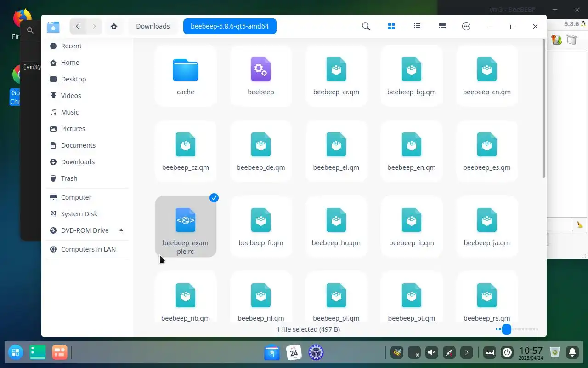Viewport: 588px width, 368px height.
Task: Click the BeeBEEP tray icon
Action: tap(397, 353)
